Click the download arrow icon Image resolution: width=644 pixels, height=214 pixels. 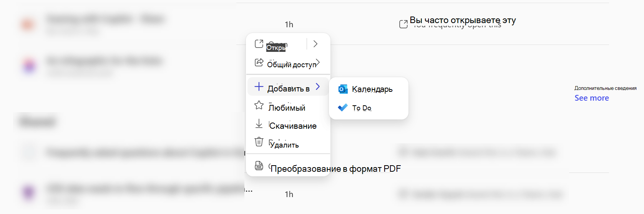coord(259,124)
